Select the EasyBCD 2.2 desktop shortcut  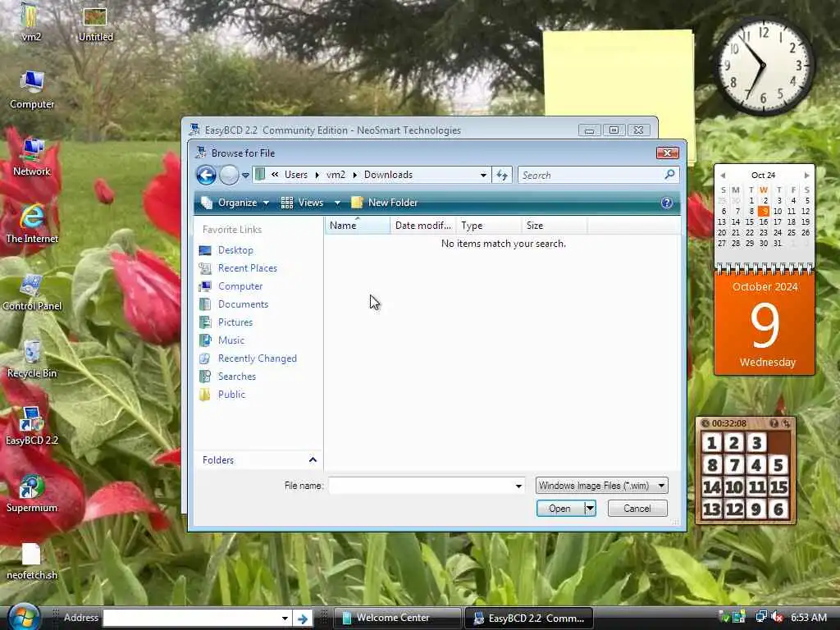tap(32, 427)
